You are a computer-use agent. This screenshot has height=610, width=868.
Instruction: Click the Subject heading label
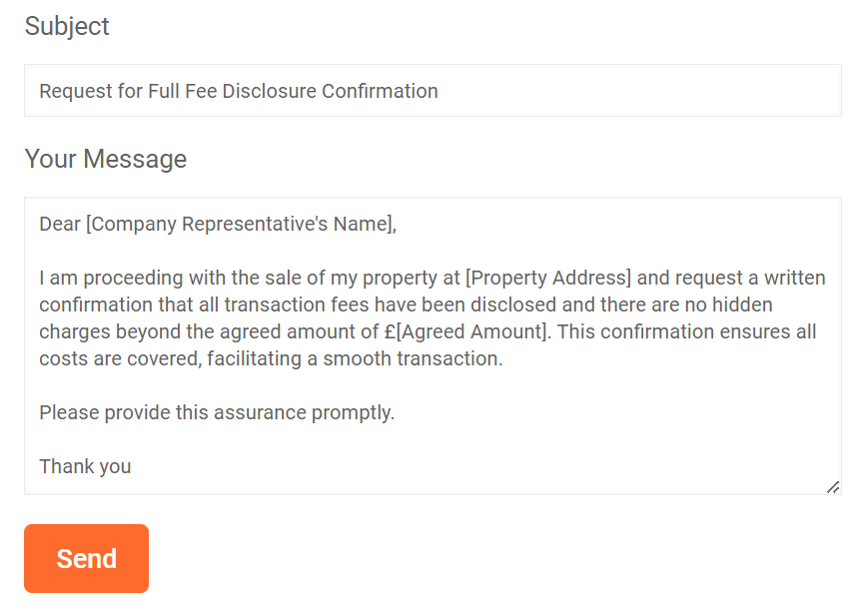point(67,26)
